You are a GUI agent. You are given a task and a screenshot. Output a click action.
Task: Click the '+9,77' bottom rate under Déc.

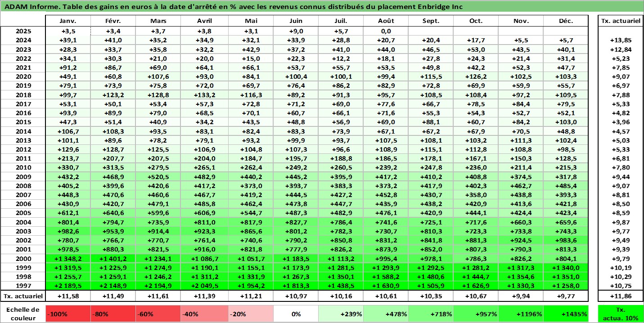coord(566,296)
